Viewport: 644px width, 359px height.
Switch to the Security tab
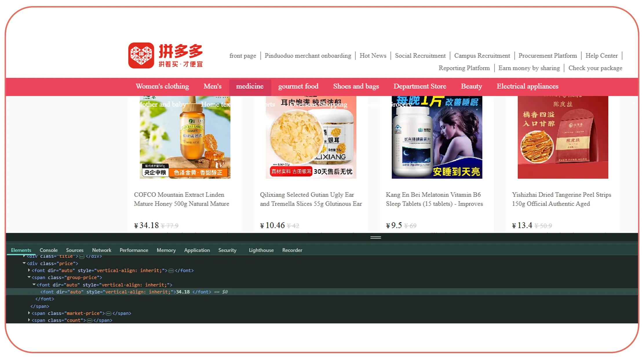(227, 250)
